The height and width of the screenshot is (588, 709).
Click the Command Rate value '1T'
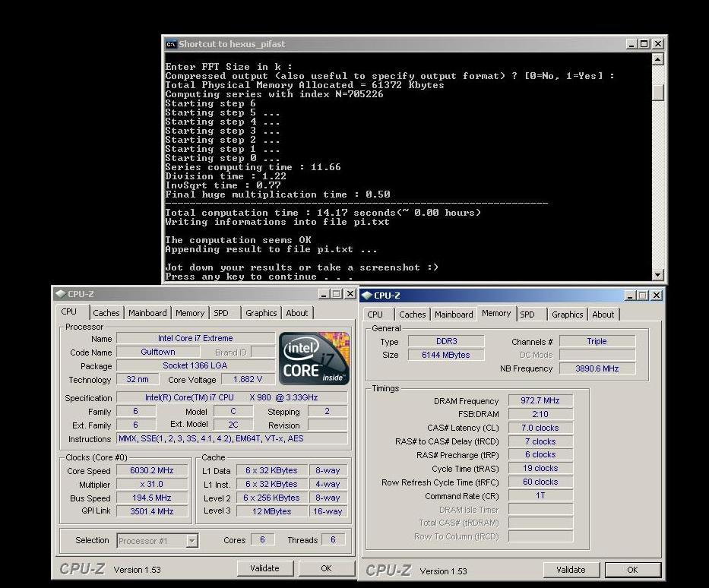(540, 495)
